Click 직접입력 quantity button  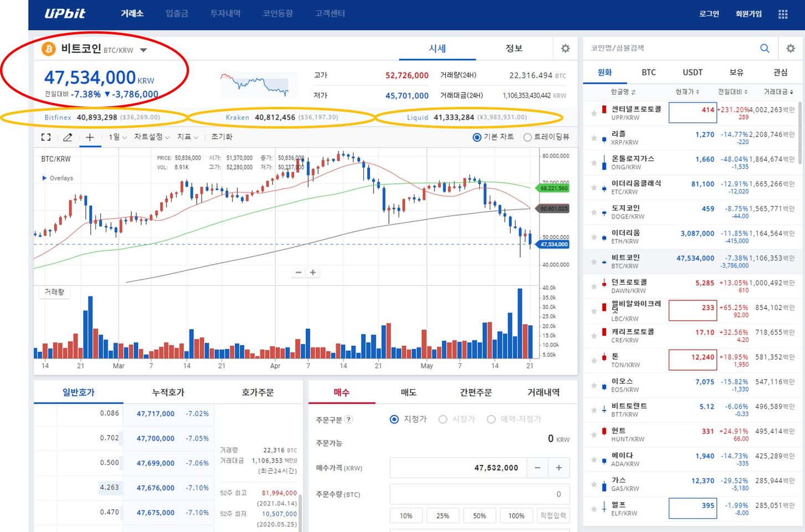pos(553,515)
